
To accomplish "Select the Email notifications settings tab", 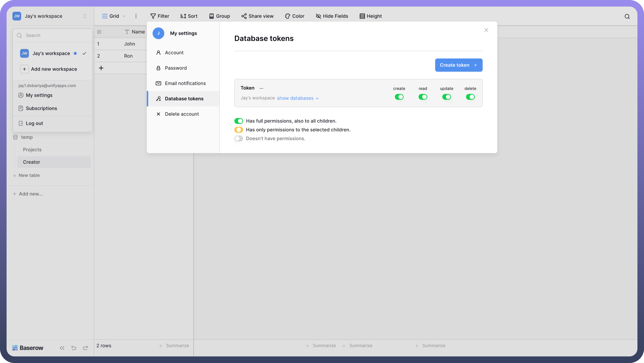I will (x=185, y=83).
